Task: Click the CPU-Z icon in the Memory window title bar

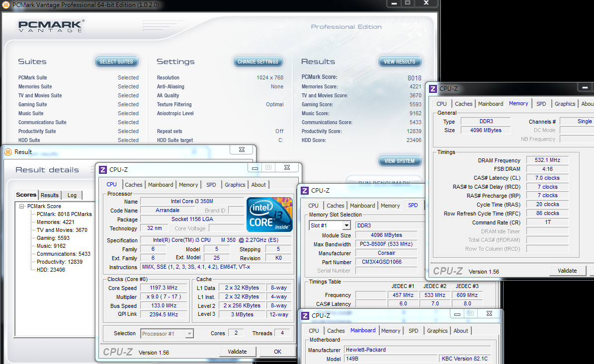Action: [433, 88]
